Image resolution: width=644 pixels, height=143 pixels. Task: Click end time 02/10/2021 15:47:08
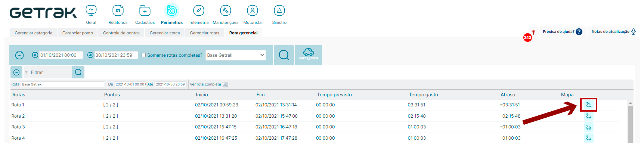click(x=276, y=116)
